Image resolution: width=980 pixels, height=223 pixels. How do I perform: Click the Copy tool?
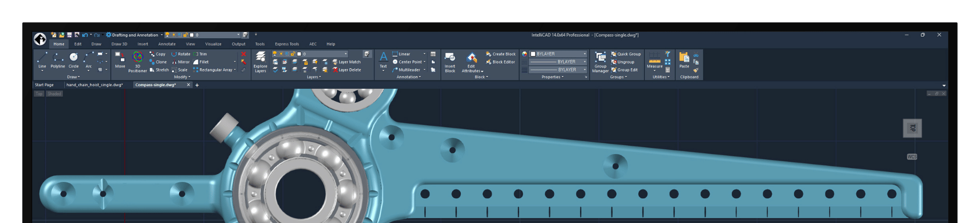(x=157, y=54)
